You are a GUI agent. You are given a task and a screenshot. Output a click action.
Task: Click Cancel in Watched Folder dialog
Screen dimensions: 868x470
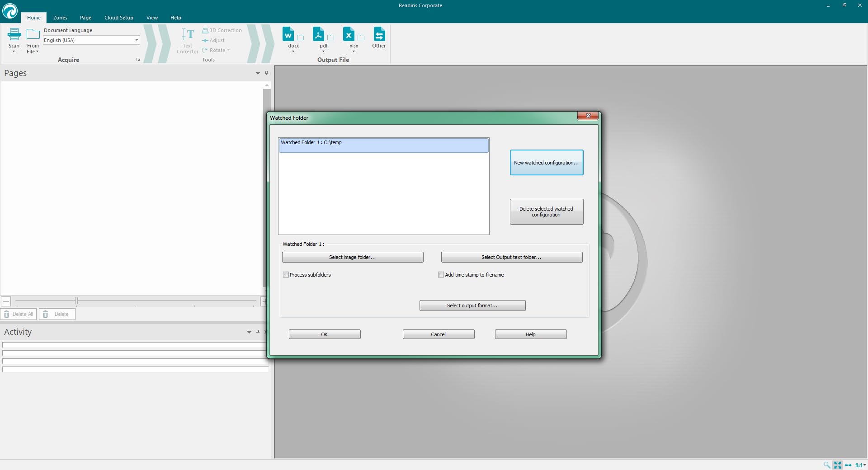coord(439,334)
